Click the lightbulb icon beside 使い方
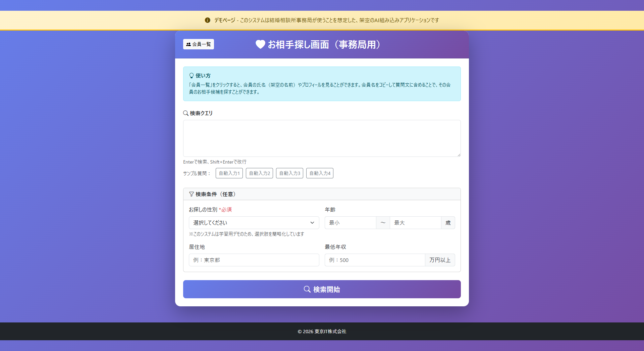Image resolution: width=644 pixels, height=351 pixels. tap(192, 76)
